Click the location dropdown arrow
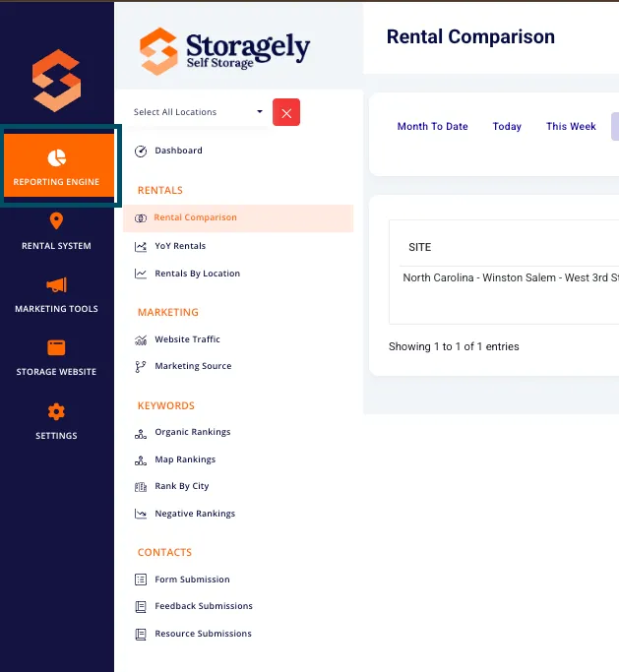Viewport: 619px width, 672px height. pos(260,112)
